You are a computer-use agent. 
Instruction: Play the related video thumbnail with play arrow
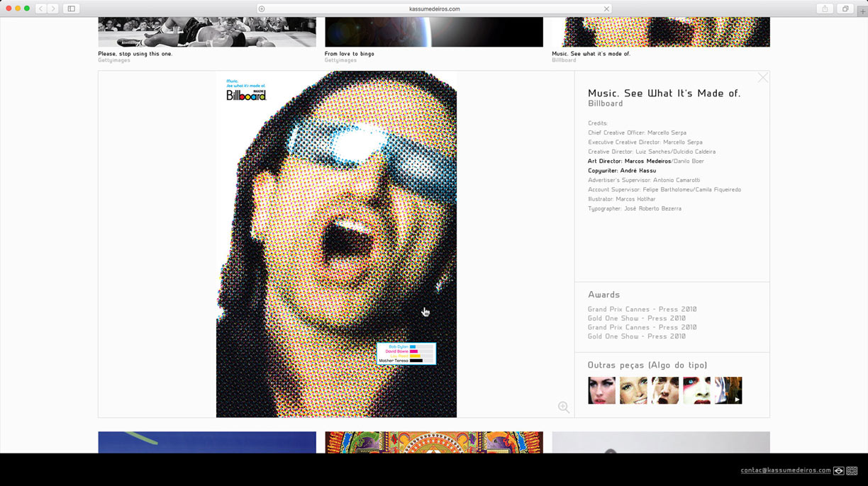tap(728, 390)
